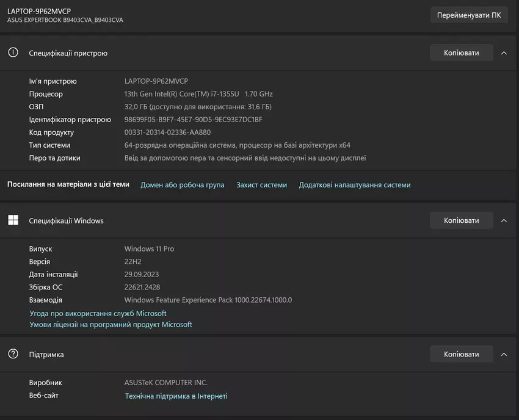Click the question mark icon beside Підтримка
This screenshot has width=519, height=420.
[13, 354]
